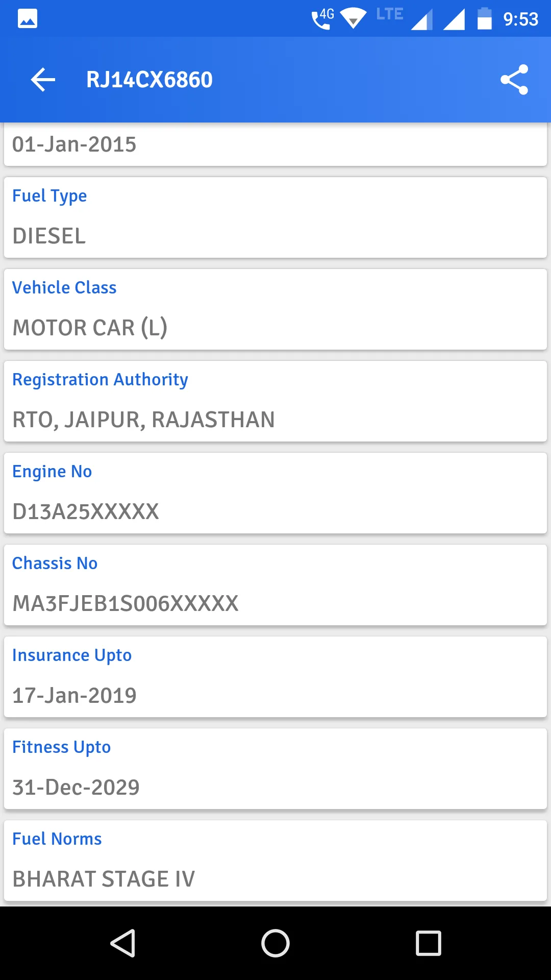Select the Fuel Type card showing DIESEL
The width and height of the screenshot is (551, 980).
pyautogui.click(x=275, y=217)
